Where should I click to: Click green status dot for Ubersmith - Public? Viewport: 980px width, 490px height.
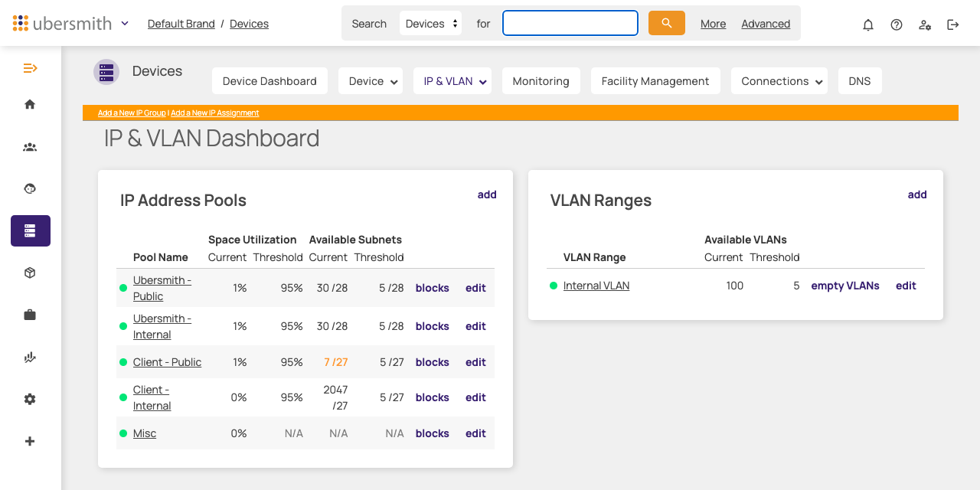tap(123, 288)
